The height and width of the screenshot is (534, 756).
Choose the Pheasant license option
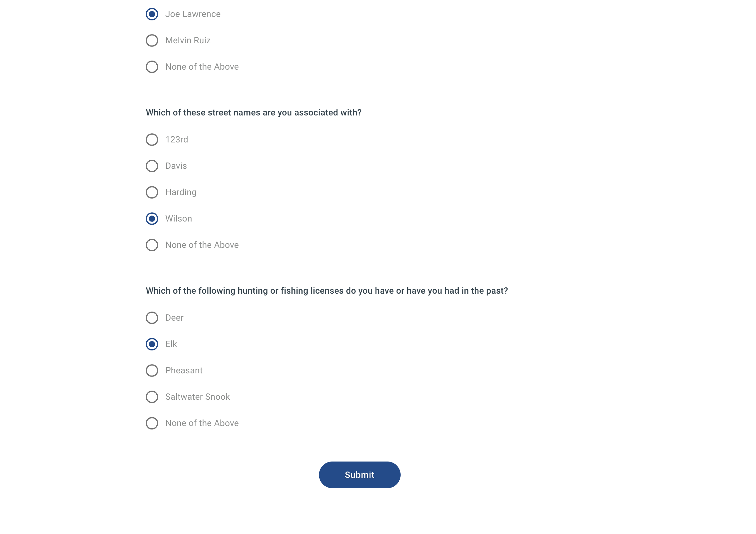tap(152, 371)
